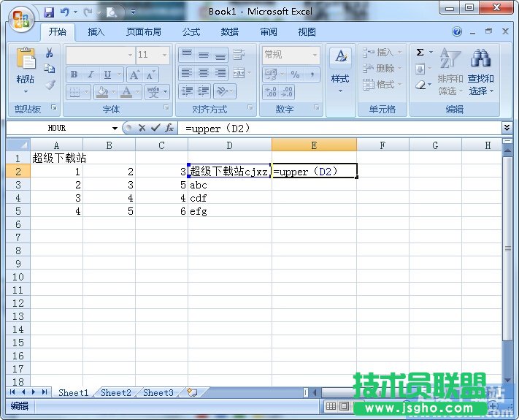519x420 pixels.
Task: Expand the formula bar
Action: (x=507, y=128)
